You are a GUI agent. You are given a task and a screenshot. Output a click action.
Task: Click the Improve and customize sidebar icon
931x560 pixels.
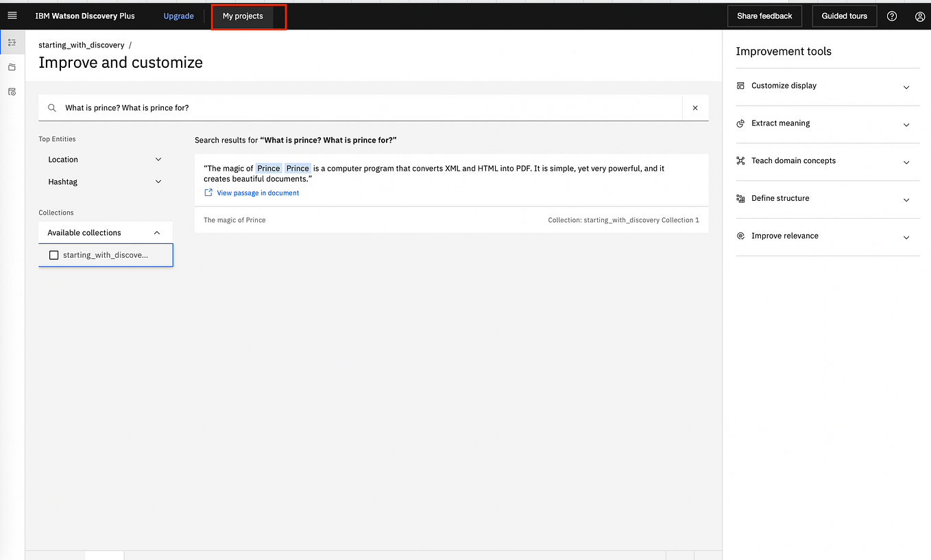[x=12, y=42]
